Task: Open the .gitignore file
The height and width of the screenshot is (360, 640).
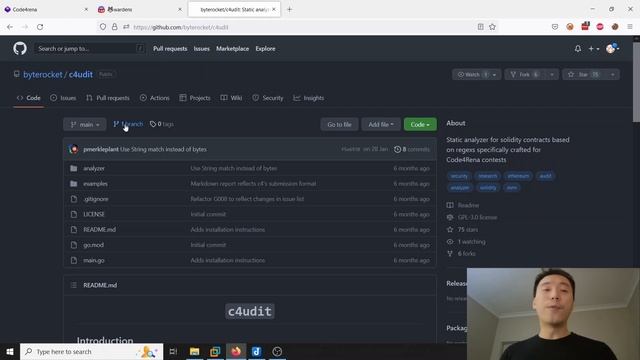Action: pyautogui.click(x=96, y=199)
